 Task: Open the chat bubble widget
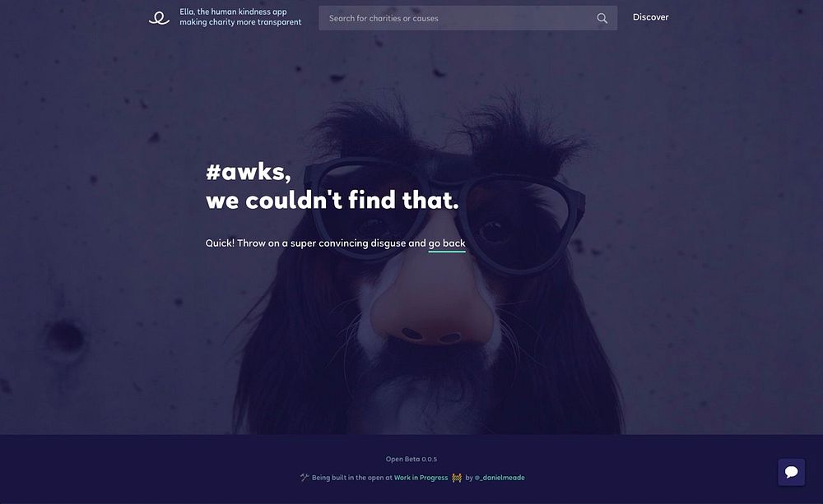pyautogui.click(x=791, y=472)
